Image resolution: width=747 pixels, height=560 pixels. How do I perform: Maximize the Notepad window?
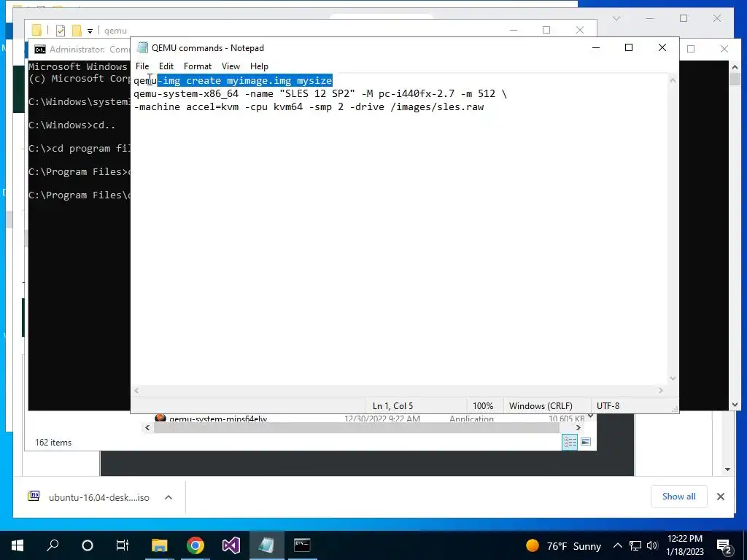629,47
